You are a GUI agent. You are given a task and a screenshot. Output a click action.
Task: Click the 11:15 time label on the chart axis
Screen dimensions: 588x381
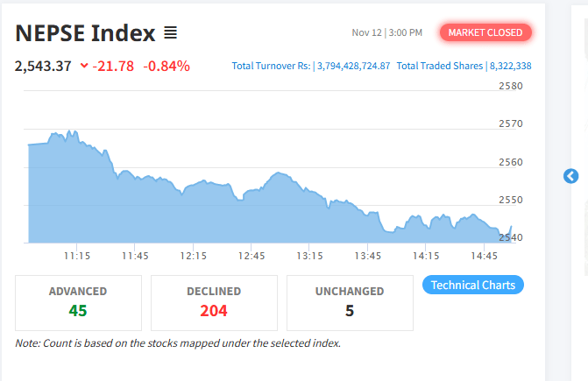click(x=77, y=256)
